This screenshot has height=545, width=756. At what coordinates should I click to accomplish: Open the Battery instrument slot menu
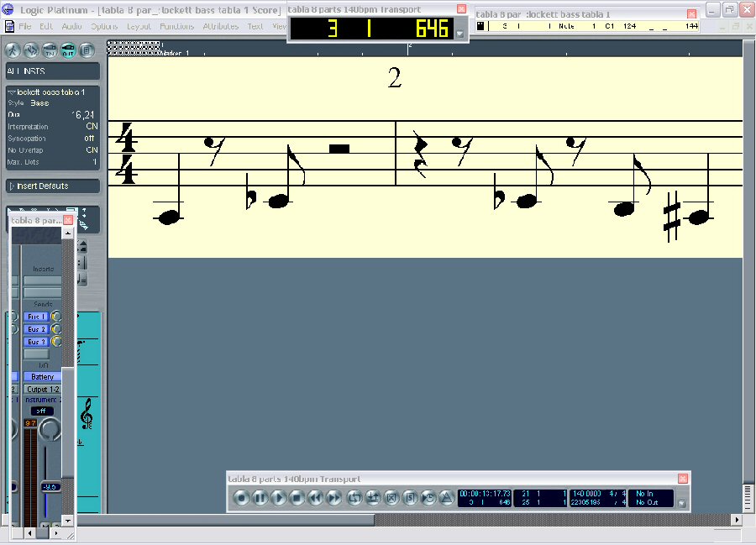pyautogui.click(x=42, y=377)
